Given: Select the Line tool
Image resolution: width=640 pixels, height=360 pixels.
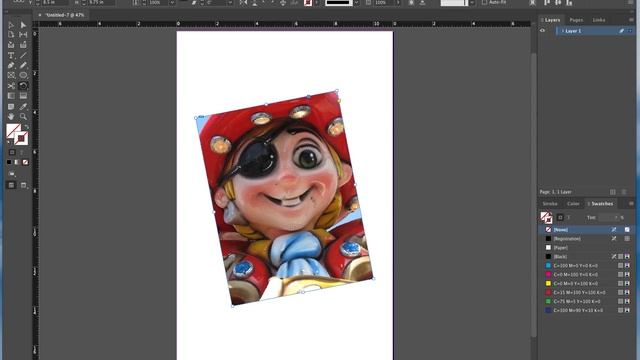Looking at the screenshot, I should (x=23, y=55).
